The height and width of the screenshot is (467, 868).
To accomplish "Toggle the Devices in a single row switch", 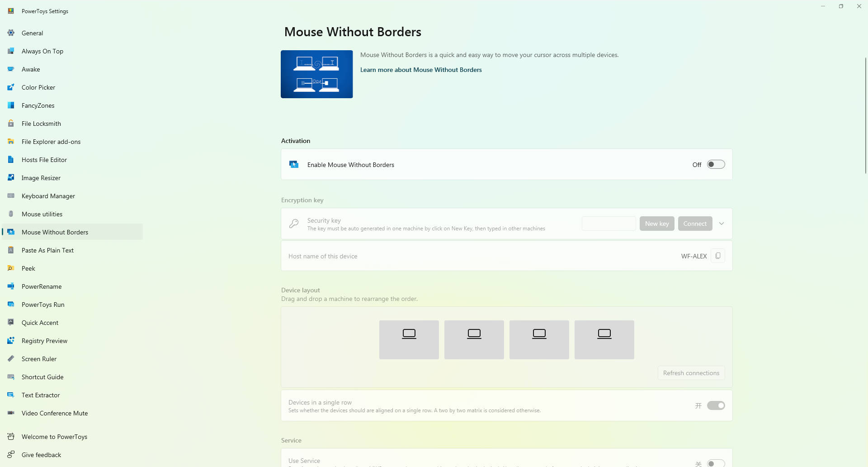I will click(716, 406).
